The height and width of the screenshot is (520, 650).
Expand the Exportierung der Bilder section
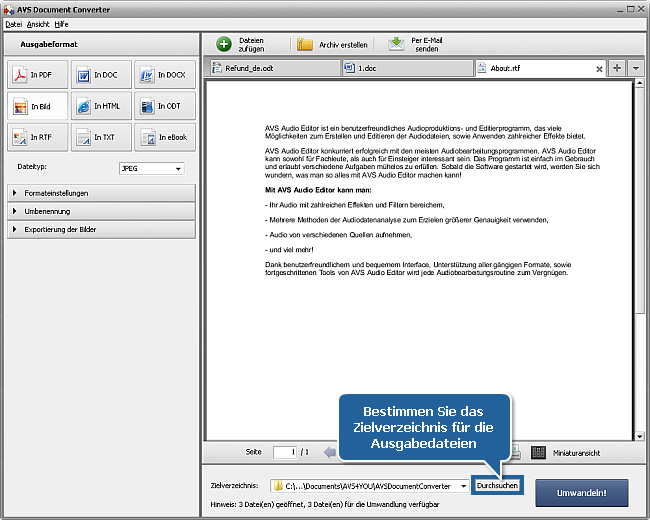click(x=101, y=229)
